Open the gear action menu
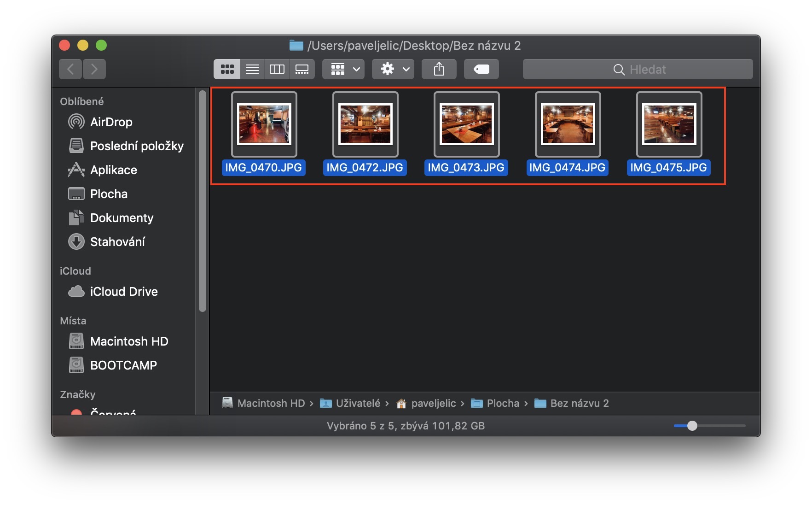The height and width of the screenshot is (505, 812). 393,69
